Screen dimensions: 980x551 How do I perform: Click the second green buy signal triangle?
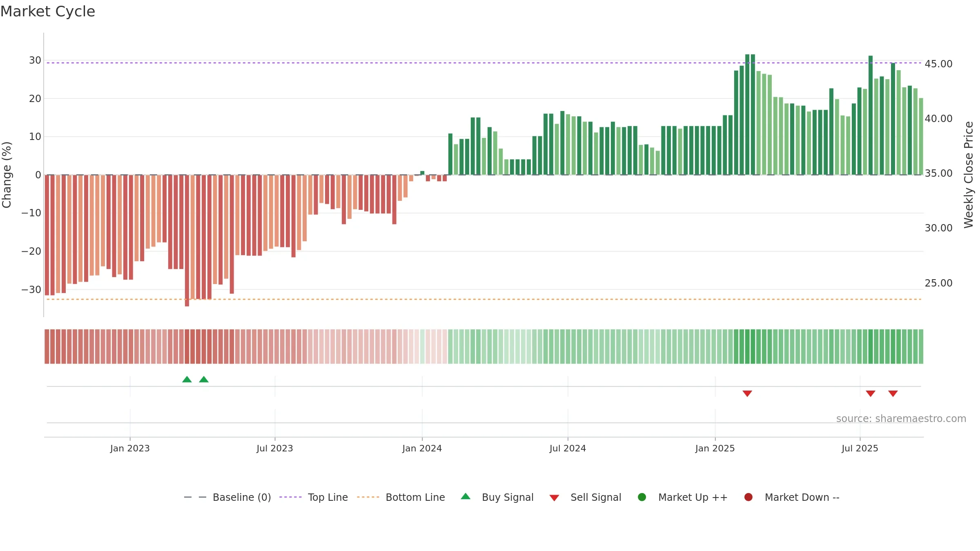coord(204,379)
